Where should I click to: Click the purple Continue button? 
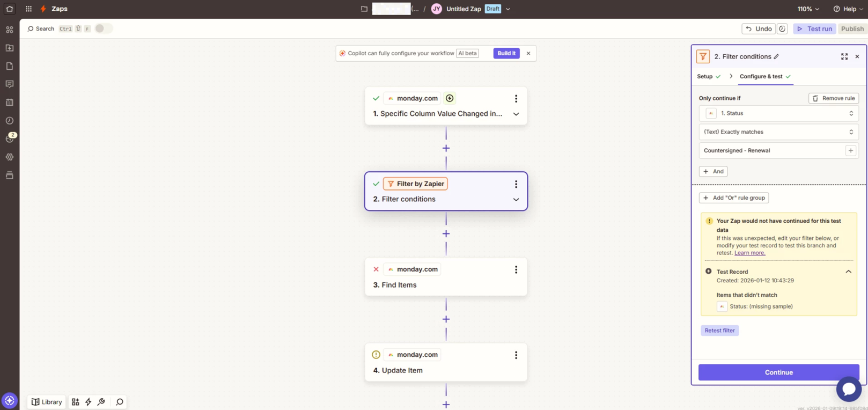pos(778,372)
